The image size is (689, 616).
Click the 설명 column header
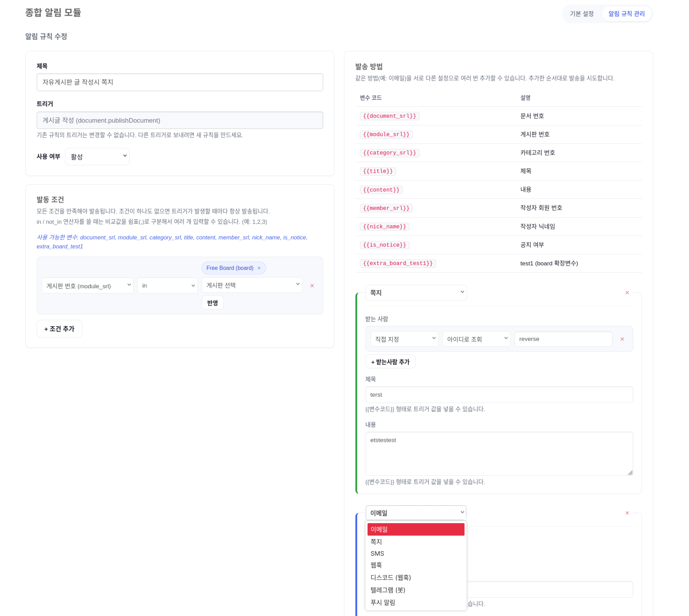click(525, 98)
